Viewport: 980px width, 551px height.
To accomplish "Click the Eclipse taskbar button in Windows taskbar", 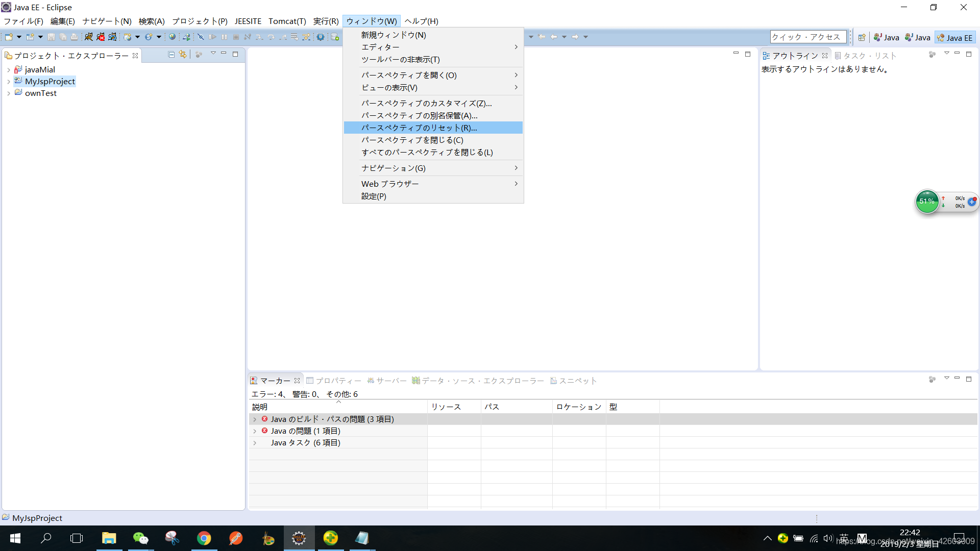I will click(299, 538).
